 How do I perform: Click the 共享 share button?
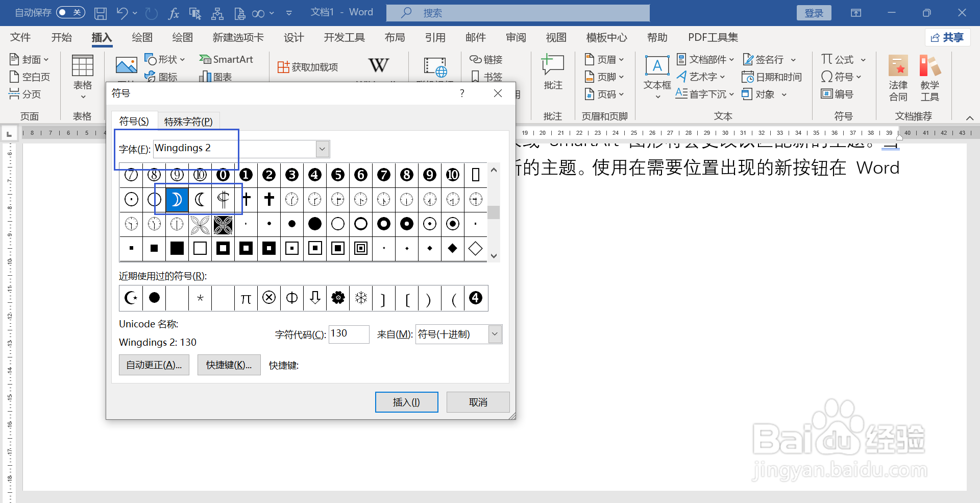947,37
